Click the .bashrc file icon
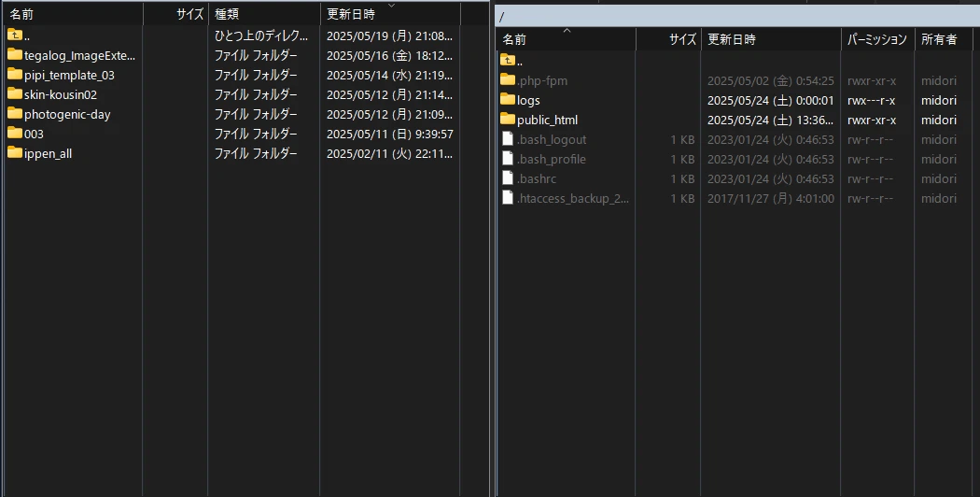Screen dimensions: 980x497 508,177
